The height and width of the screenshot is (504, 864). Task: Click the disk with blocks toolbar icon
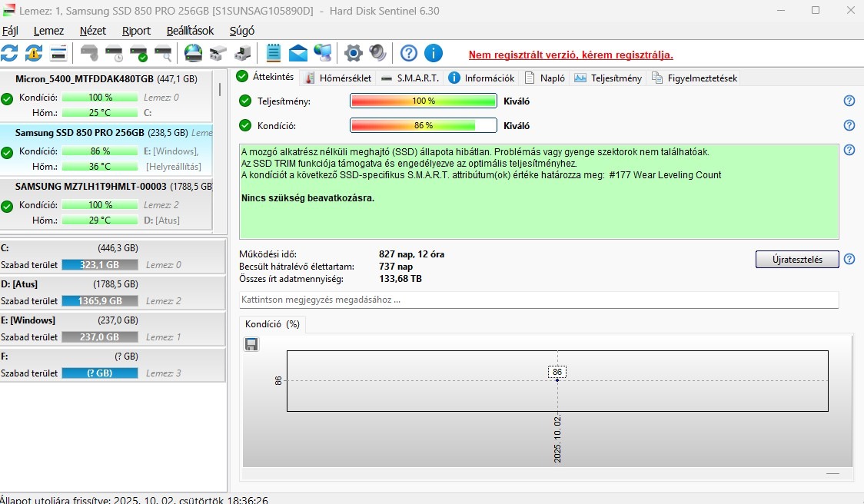pyautogui.click(x=218, y=53)
